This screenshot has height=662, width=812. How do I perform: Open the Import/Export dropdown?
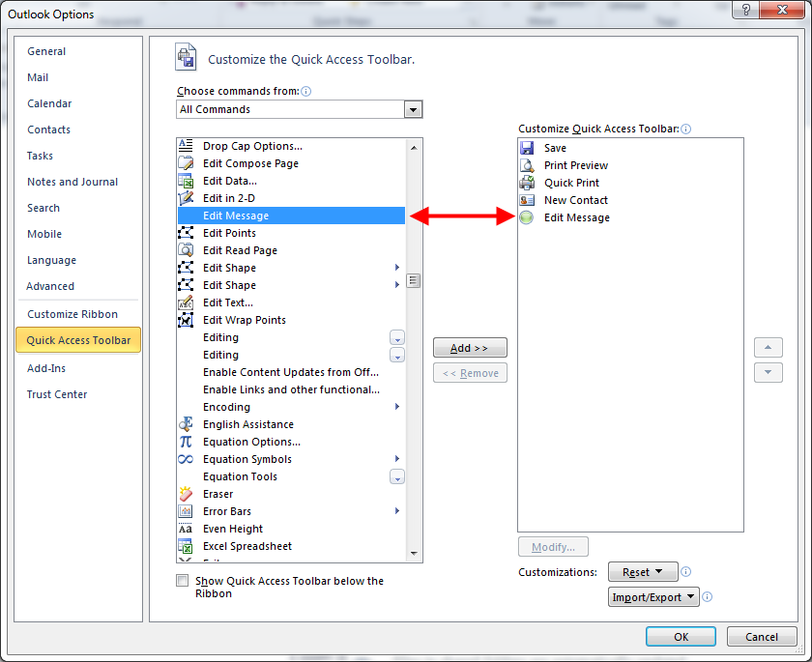653,596
